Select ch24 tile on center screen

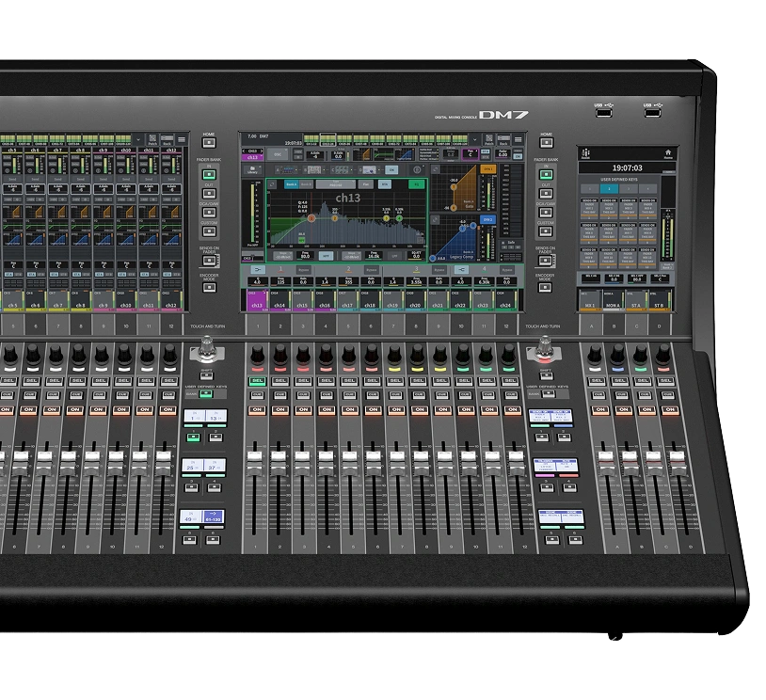506,300
